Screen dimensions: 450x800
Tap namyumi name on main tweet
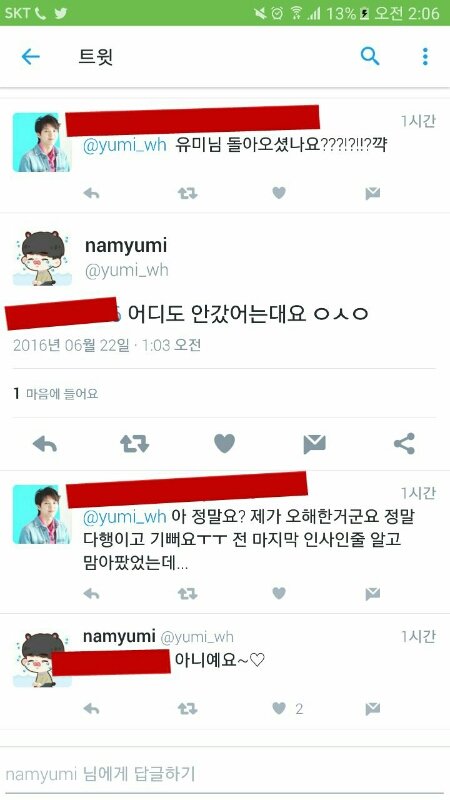click(x=126, y=245)
